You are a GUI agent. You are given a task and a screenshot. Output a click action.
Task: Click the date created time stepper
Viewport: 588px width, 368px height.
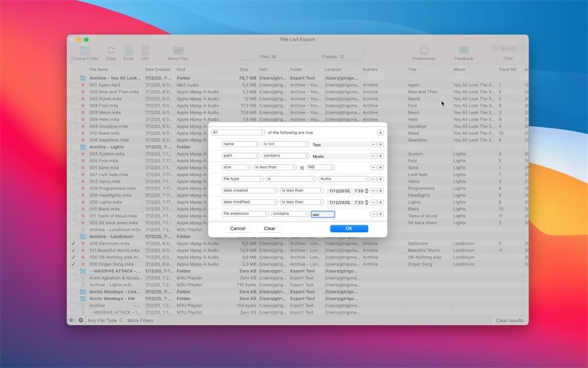(x=367, y=191)
